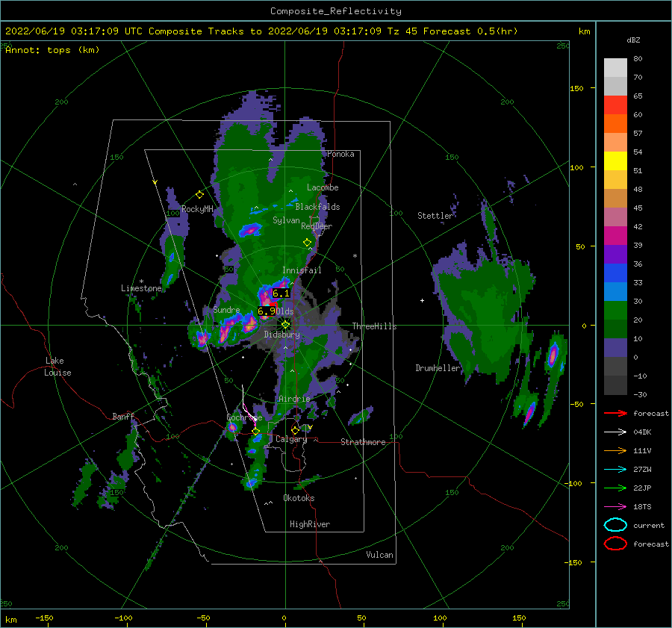Click the yellow diamond marker under Cochrane
Image resolution: width=672 pixels, height=628 pixels.
click(x=256, y=432)
